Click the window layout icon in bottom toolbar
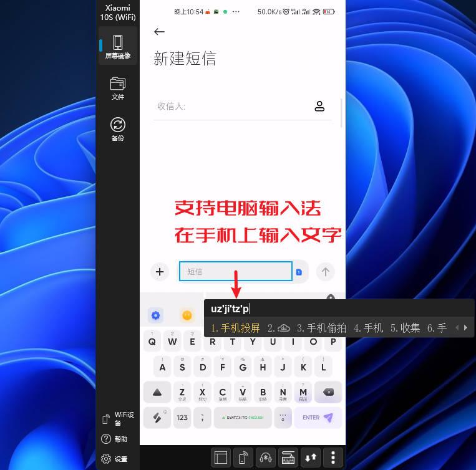The height and width of the screenshot is (470, 476). pyautogui.click(x=221, y=458)
